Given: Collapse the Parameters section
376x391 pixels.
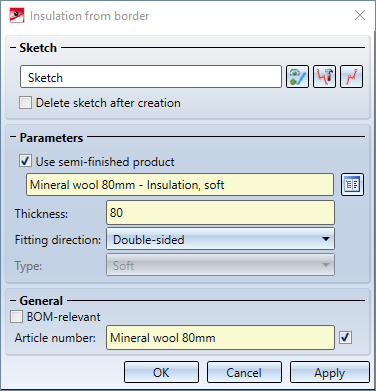Looking at the screenshot, I should (x=13, y=137).
